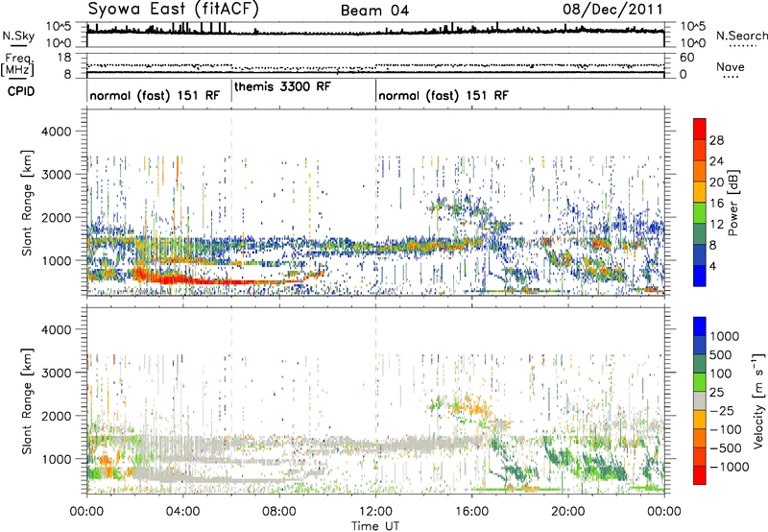
Task: Click the "04:00" time axis label
Action: pyautogui.click(x=182, y=512)
